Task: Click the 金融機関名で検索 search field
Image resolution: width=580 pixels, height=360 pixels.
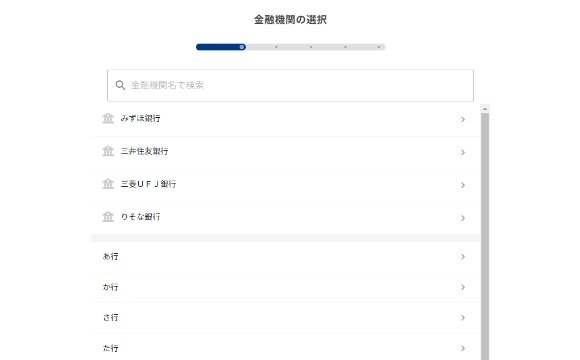Action: click(x=290, y=85)
